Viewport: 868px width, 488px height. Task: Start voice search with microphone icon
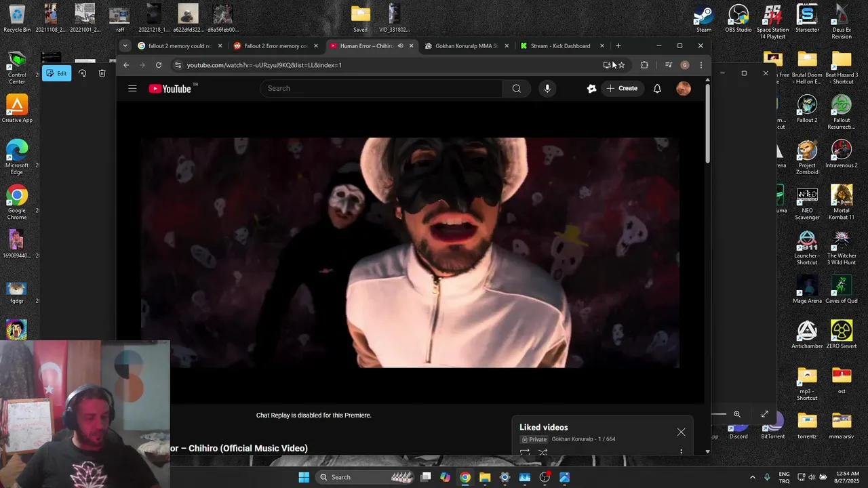pos(547,88)
